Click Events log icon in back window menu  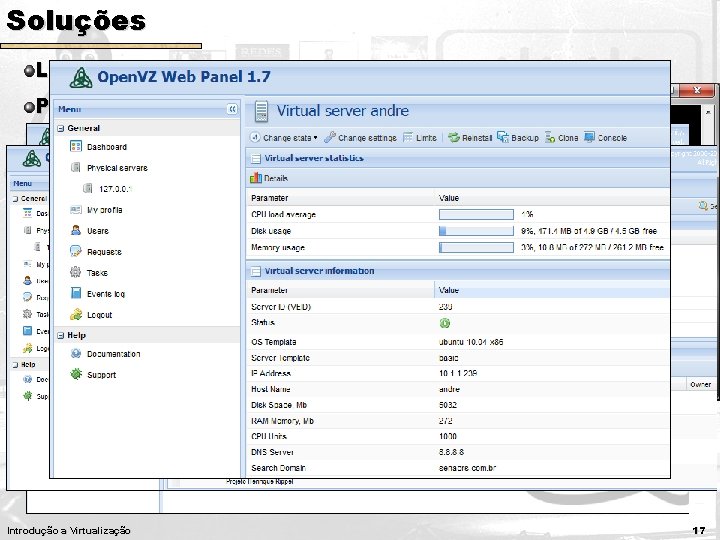(x=28, y=331)
